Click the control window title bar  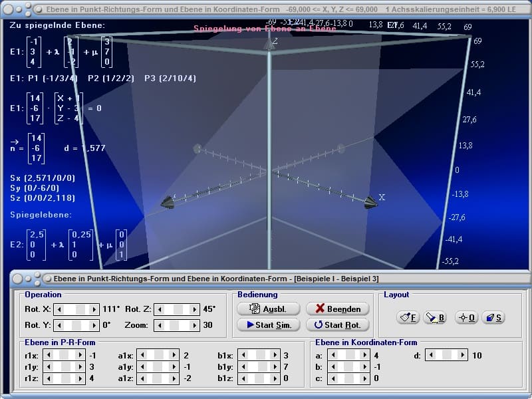click(x=270, y=279)
